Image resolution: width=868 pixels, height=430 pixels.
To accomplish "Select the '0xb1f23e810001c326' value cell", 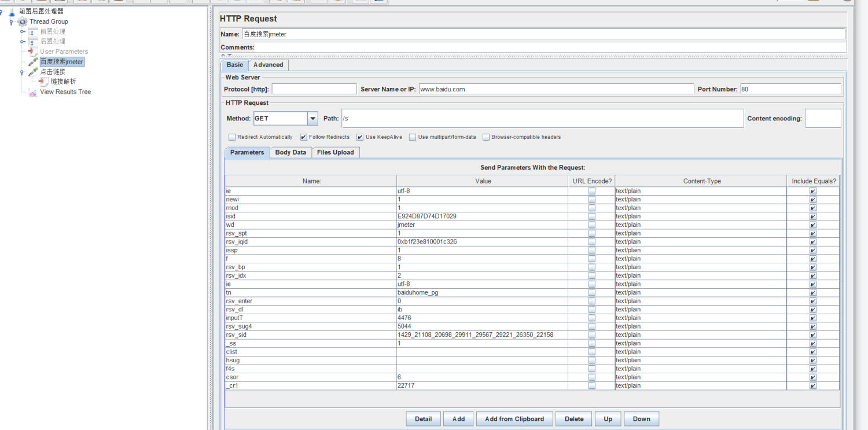I will pyautogui.click(x=483, y=241).
